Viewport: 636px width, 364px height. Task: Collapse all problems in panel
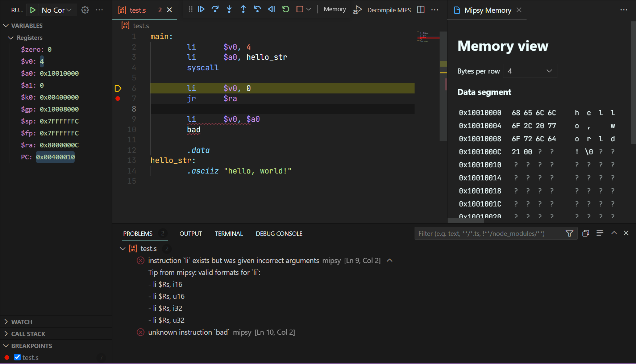click(586, 233)
